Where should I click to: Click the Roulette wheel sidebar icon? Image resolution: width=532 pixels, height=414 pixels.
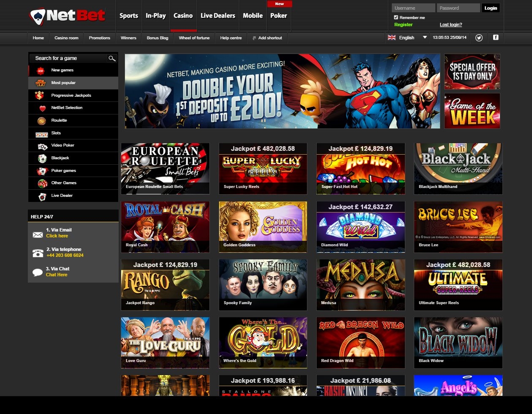(x=41, y=121)
